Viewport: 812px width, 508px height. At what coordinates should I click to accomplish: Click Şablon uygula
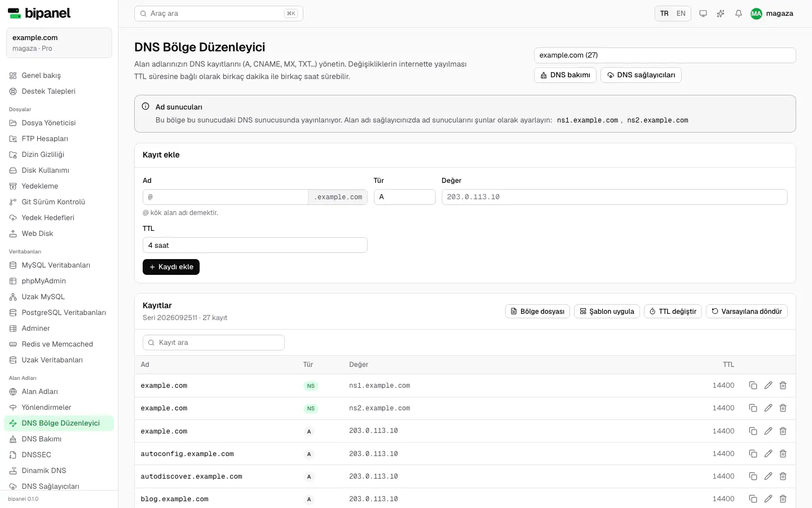pyautogui.click(x=607, y=312)
